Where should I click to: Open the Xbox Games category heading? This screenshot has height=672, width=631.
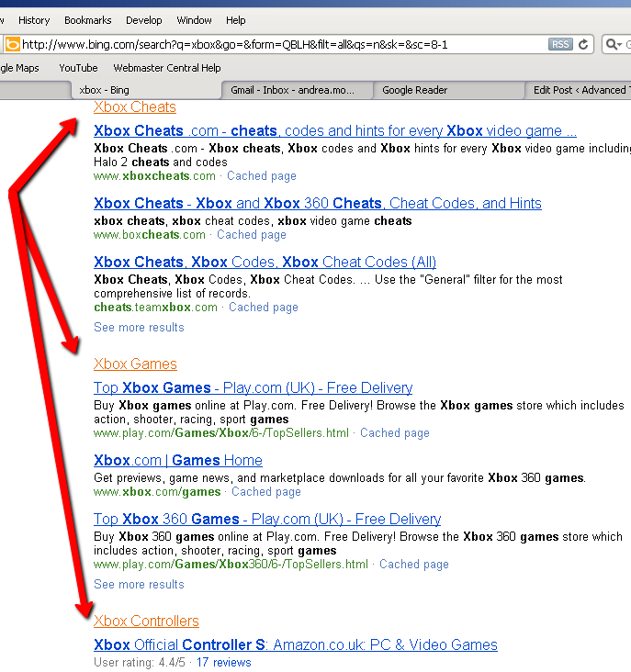pos(135,364)
